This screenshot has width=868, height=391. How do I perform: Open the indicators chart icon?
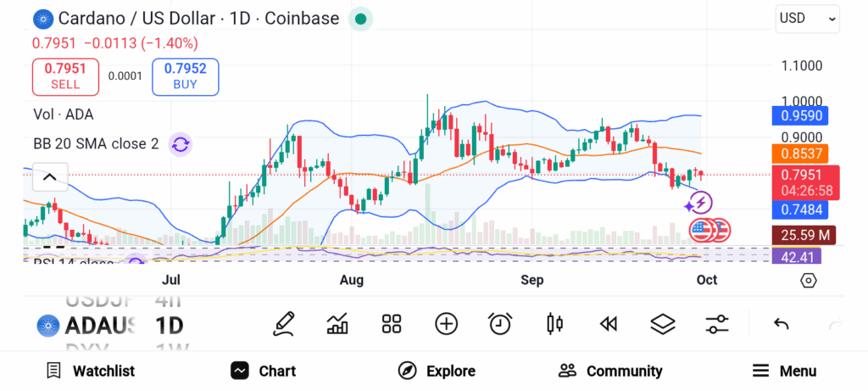point(337,323)
